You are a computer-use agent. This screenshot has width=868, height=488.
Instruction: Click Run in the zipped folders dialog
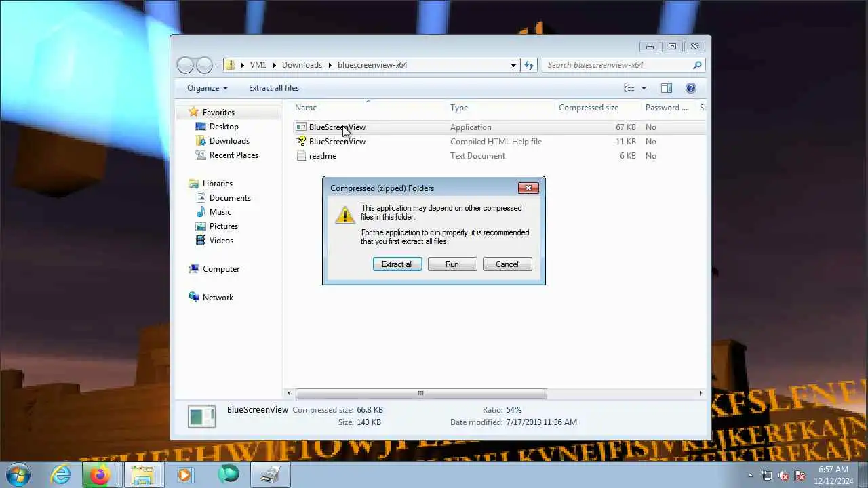452,264
